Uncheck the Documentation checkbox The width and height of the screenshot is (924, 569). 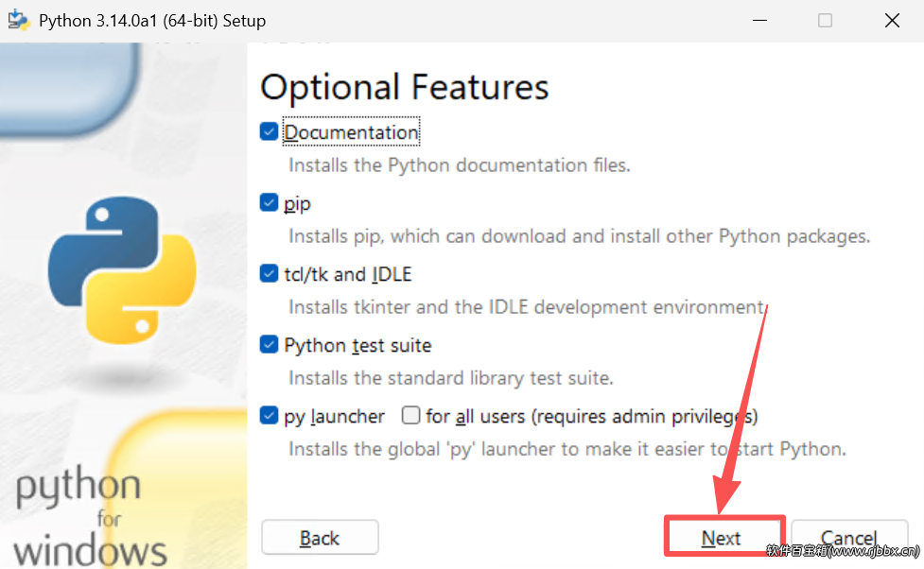pos(269,132)
